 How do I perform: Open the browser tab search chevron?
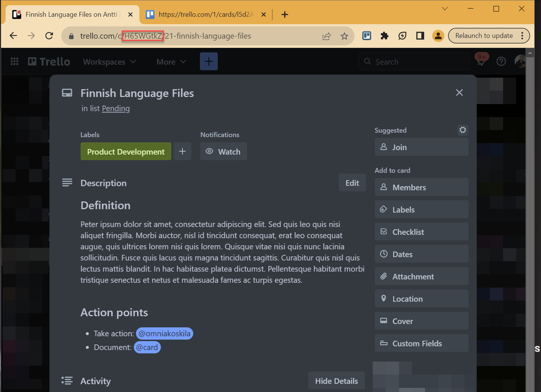445,9
